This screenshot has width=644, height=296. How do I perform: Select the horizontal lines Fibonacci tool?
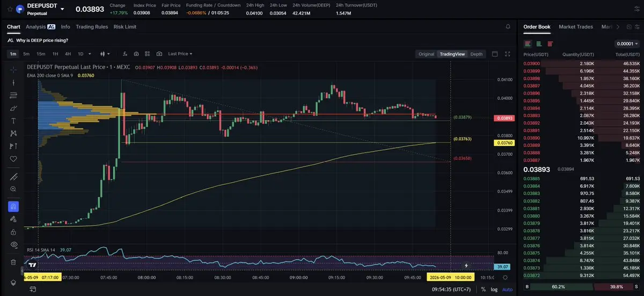pyautogui.click(x=13, y=95)
